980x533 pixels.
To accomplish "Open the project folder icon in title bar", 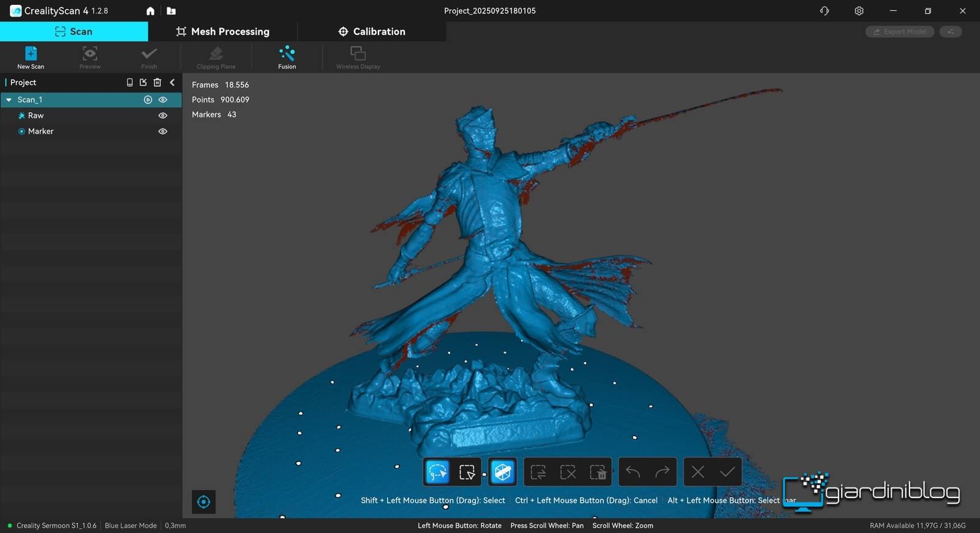I will tap(171, 11).
